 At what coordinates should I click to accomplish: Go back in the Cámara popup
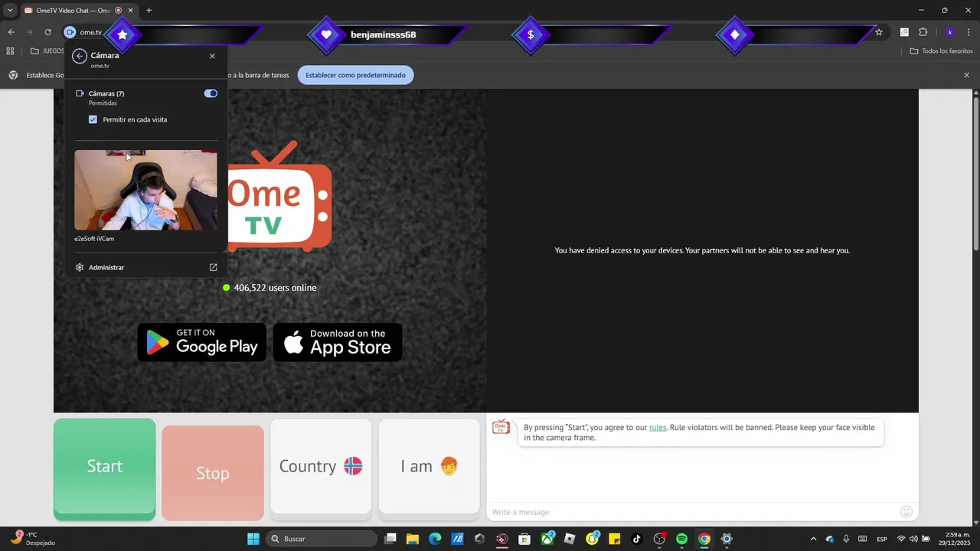[80, 56]
